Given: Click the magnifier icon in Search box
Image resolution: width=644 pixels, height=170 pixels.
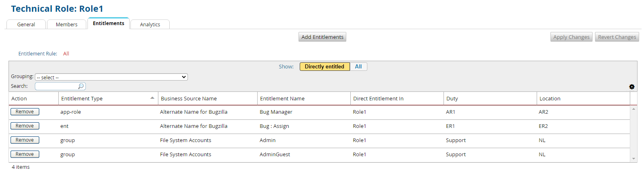Looking at the screenshot, I should [81, 86].
